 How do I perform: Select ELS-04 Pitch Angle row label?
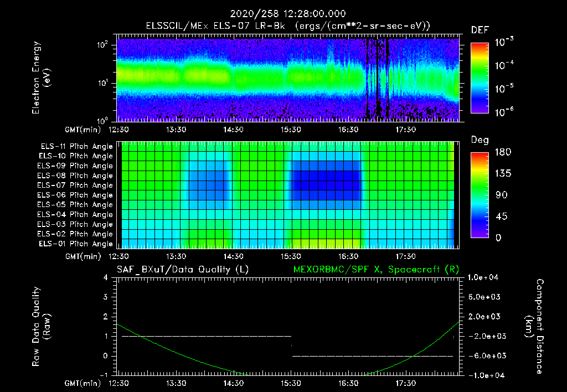tap(75, 214)
